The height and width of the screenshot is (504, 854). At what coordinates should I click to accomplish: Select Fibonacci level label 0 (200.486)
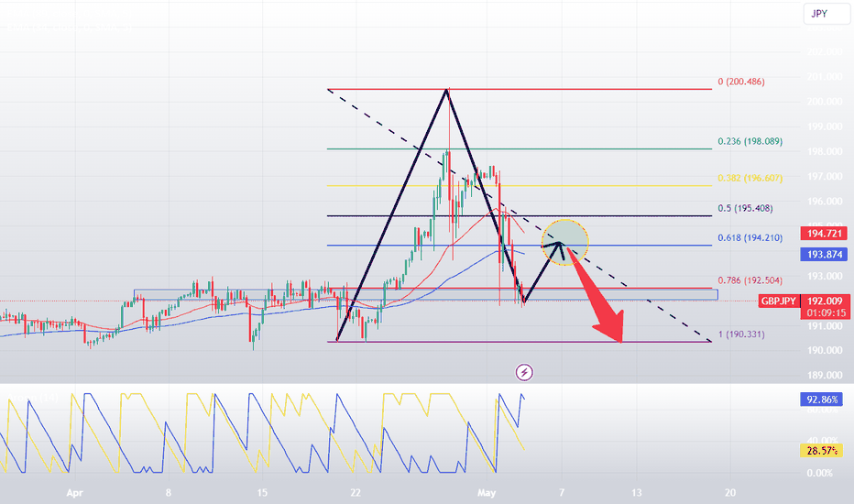pyautogui.click(x=741, y=82)
